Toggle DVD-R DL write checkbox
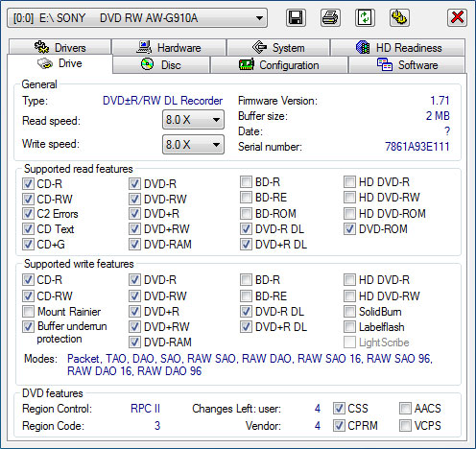 pyautogui.click(x=246, y=311)
